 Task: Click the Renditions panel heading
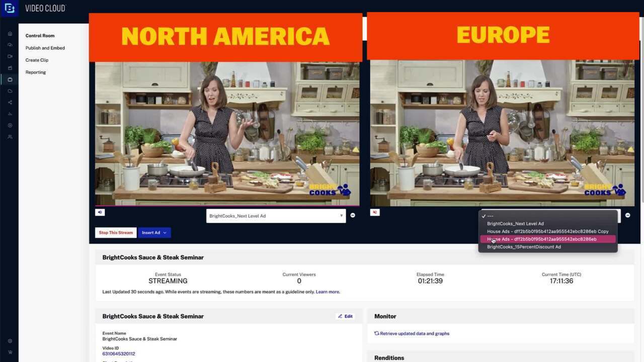(389, 358)
